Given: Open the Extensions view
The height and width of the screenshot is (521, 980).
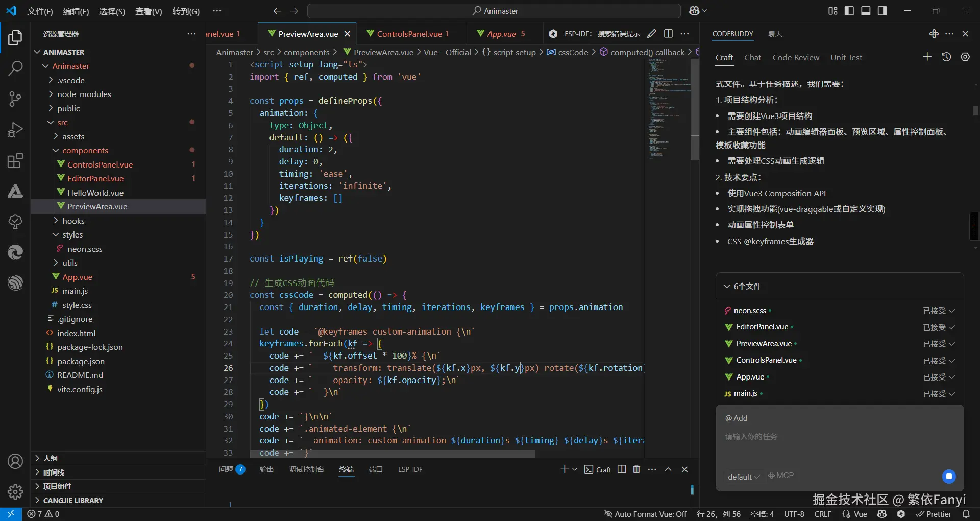Looking at the screenshot, I should [x=15, y=161].
